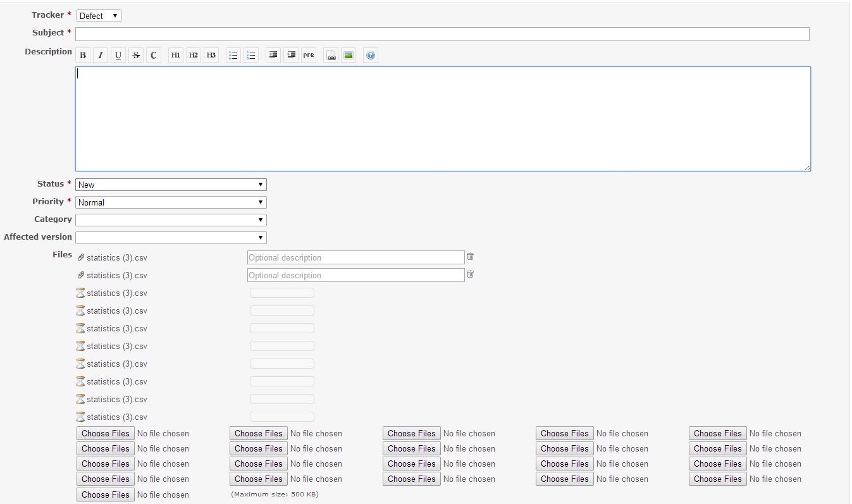Remove the second attached file with trash icon
Screen dimensions: 852x504
tap(470, 274)
